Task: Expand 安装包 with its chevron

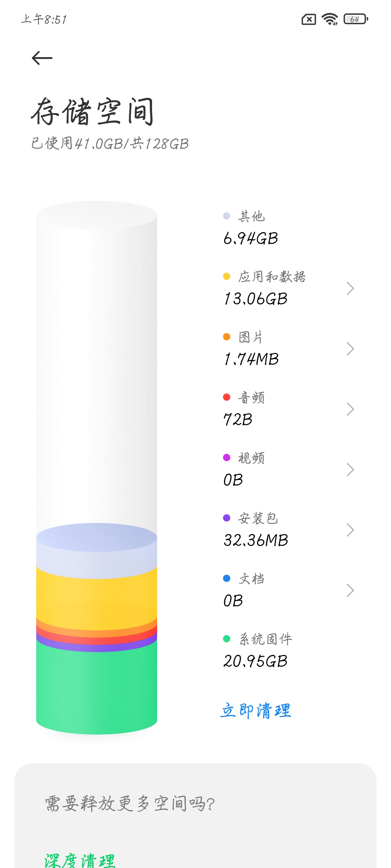Action: (x=350, y=530)
